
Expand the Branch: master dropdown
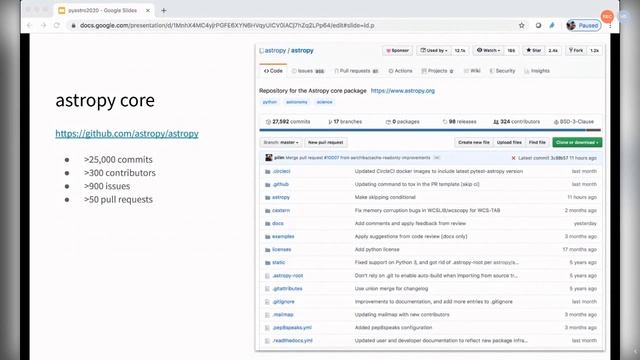click(281, 142)
